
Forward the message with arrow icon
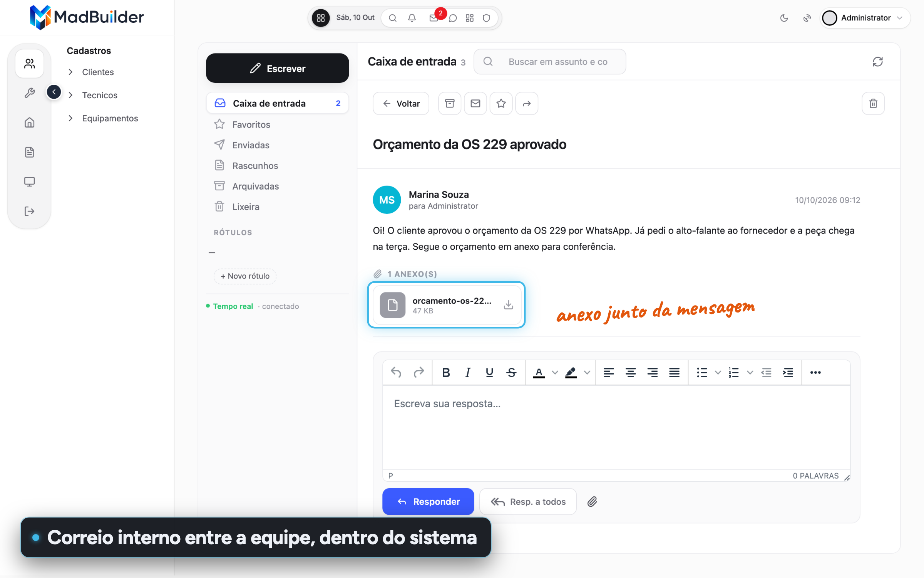(x=527, y=103)
